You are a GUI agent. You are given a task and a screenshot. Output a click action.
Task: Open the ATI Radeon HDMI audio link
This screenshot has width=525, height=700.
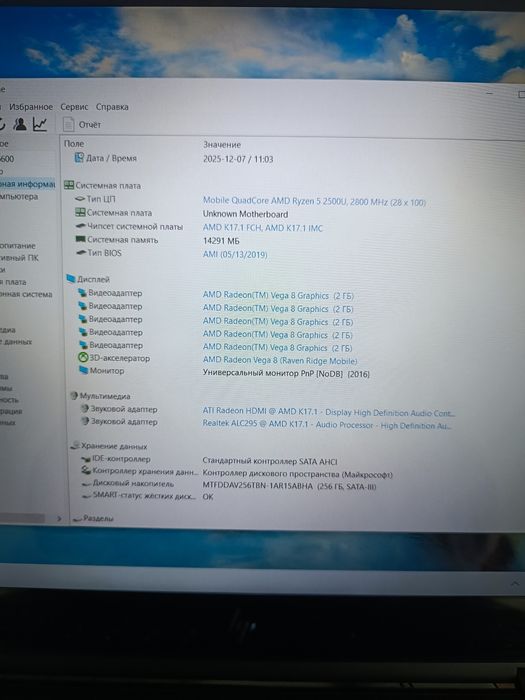pos(329,412)
